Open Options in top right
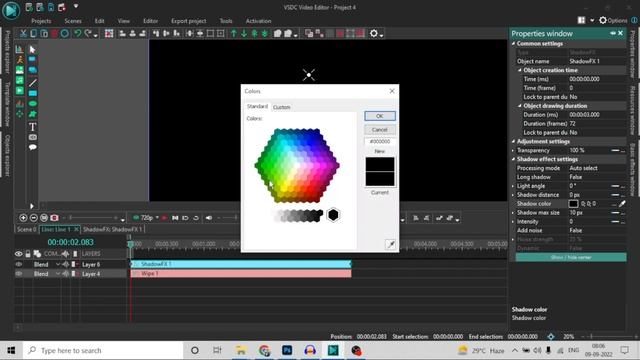The height and width of the screenshot is (360, 640). tap(613, 20)
